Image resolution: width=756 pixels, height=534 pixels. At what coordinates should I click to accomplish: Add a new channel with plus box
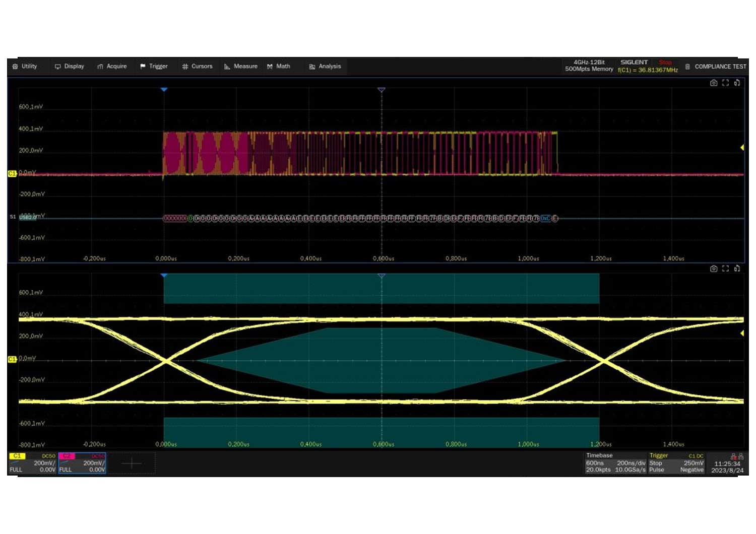pos(132,463)
